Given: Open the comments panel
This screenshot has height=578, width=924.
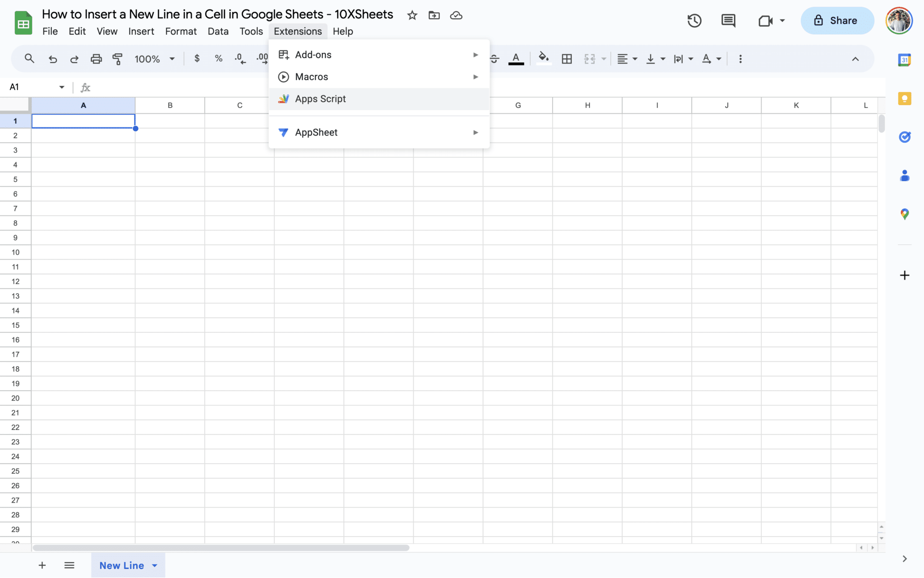Looking at the screenshot, I should [728, 21].
